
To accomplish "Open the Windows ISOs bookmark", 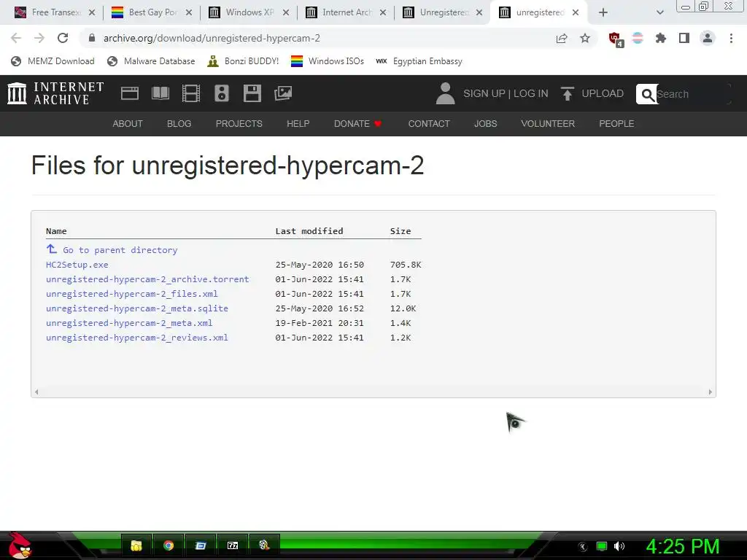I will pos(328,61).
